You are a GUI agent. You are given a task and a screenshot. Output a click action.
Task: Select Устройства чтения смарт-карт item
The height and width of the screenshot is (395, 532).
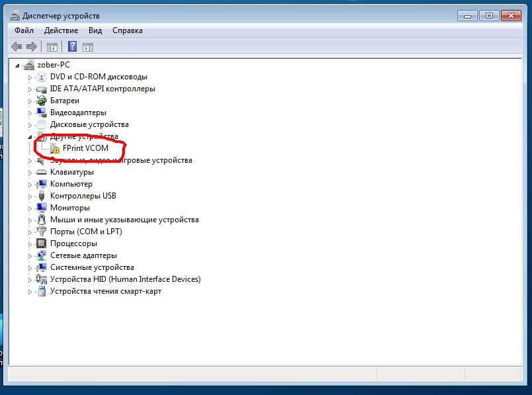pos(106,291)
